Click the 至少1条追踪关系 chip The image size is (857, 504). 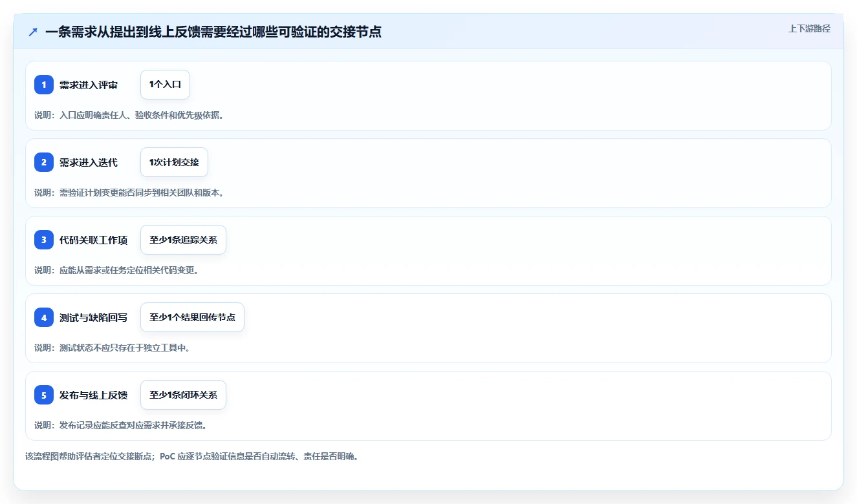(x=183, y=240)
